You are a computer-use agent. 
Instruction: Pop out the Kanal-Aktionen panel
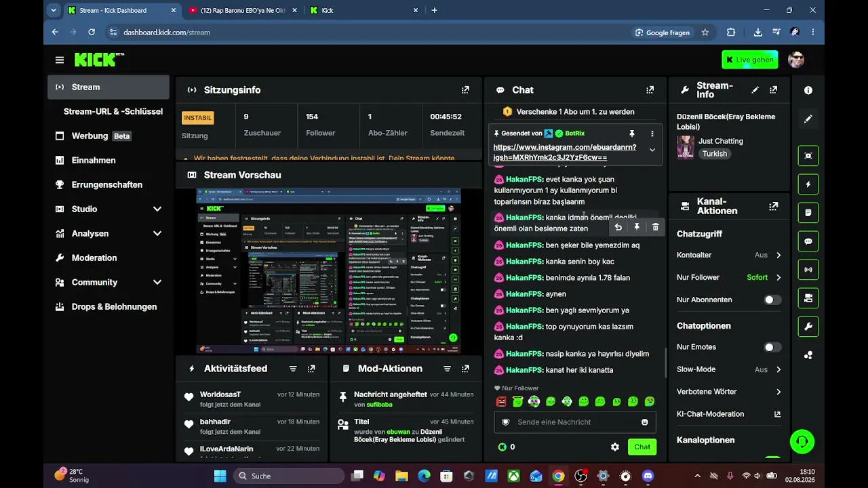[774, 206]
